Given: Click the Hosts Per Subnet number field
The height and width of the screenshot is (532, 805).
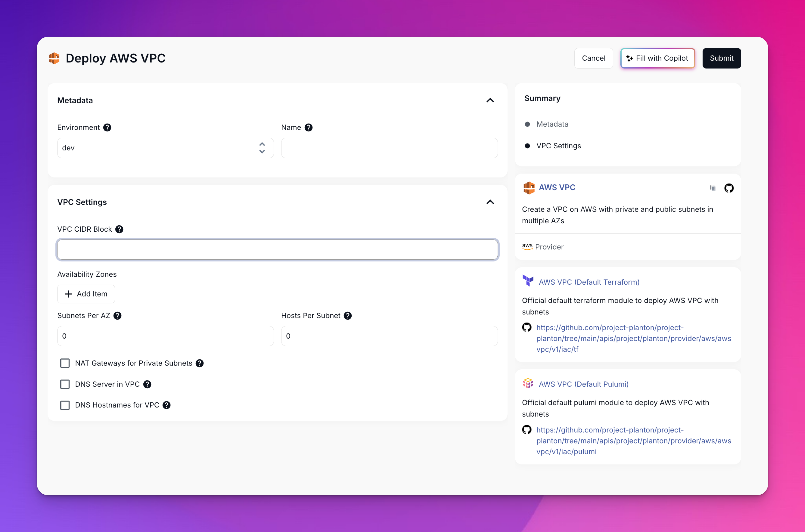Looking at the screenshot, I should click(390, 336).
